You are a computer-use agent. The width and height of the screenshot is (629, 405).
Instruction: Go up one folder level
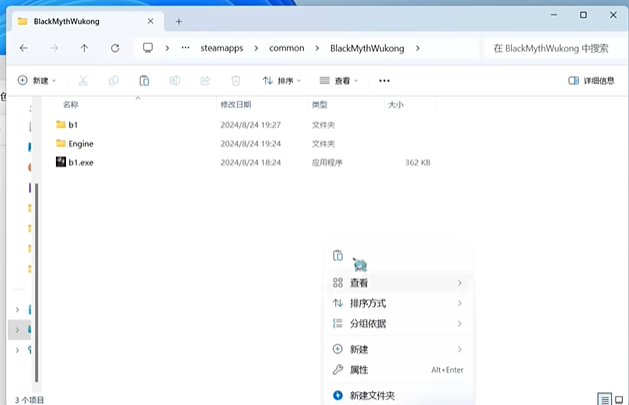84,48
